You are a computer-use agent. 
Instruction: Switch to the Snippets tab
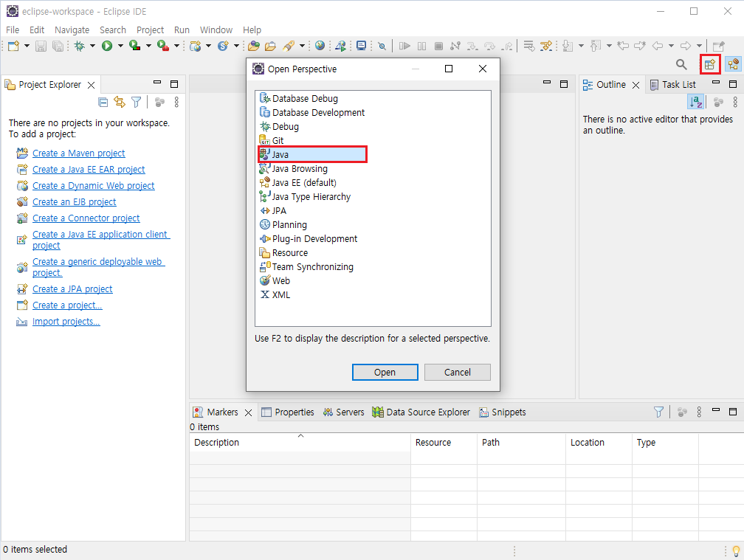[x=503, y=412]
